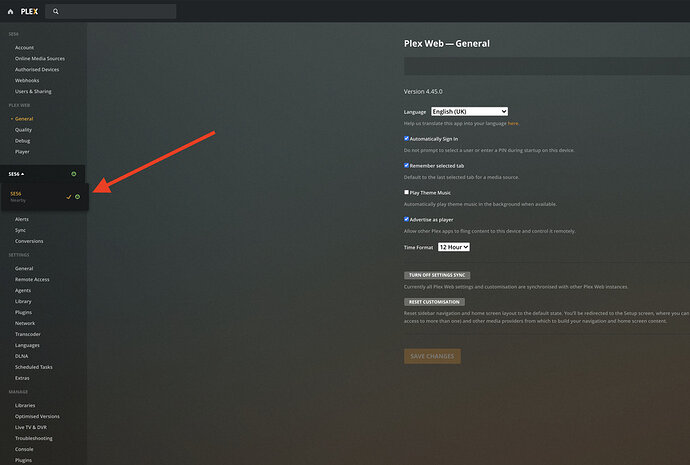This screenshot has height=465, width=690.
Task: Open Troubleshooting page
Action: tap(33, 438)
